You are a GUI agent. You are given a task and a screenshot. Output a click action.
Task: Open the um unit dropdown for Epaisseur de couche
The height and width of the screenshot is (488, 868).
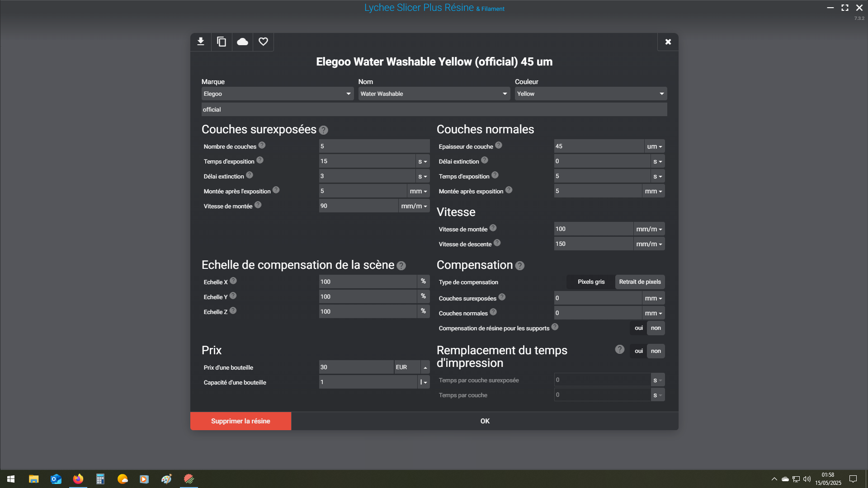pyautogui.click(x=654, y=146)
